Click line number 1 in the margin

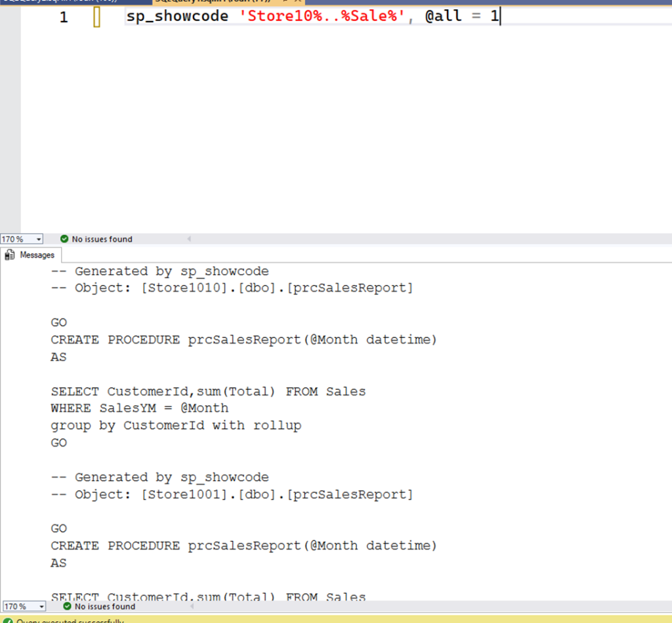[64, 16]
